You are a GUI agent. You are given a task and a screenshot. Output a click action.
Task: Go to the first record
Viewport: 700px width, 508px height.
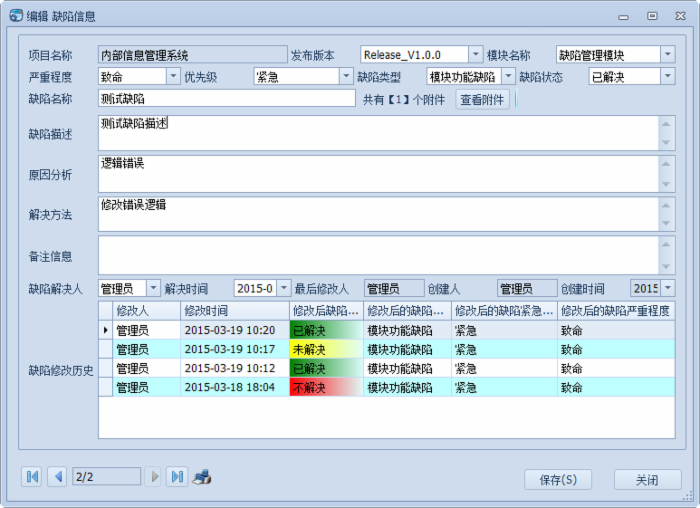click(x=32, y=477)
